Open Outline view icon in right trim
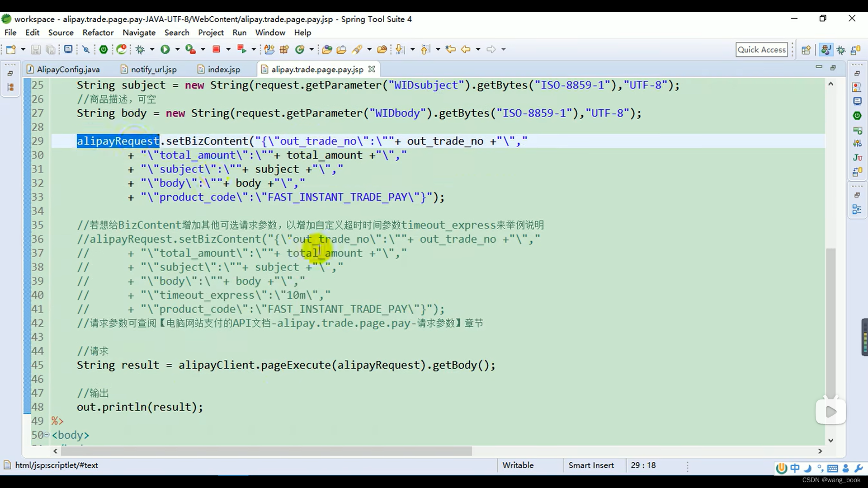This screenshot has height=488, width=868. pos(857,209)
